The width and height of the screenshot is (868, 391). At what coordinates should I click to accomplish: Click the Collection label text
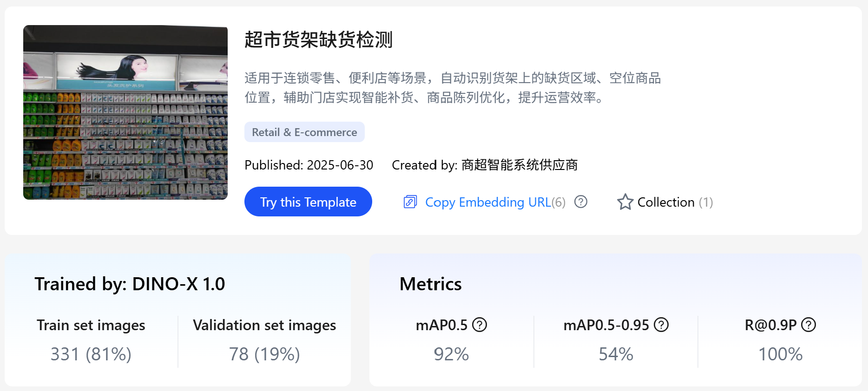point(666,202)
